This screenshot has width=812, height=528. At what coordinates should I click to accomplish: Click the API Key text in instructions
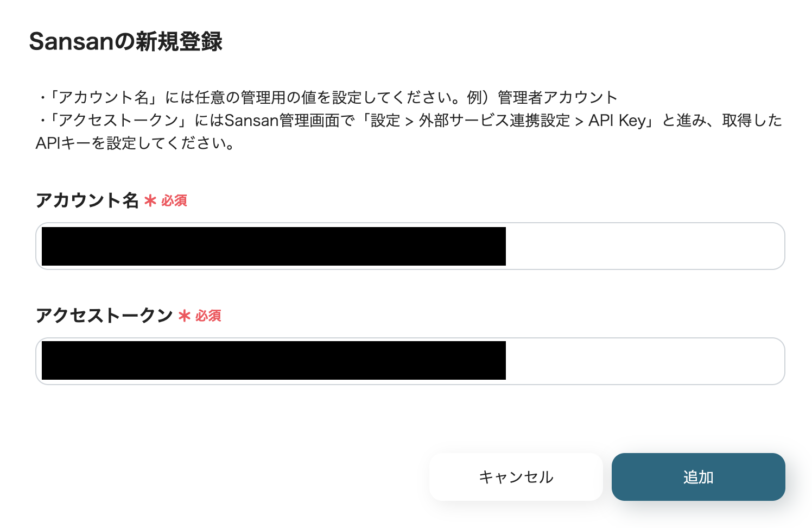(617, 121)
